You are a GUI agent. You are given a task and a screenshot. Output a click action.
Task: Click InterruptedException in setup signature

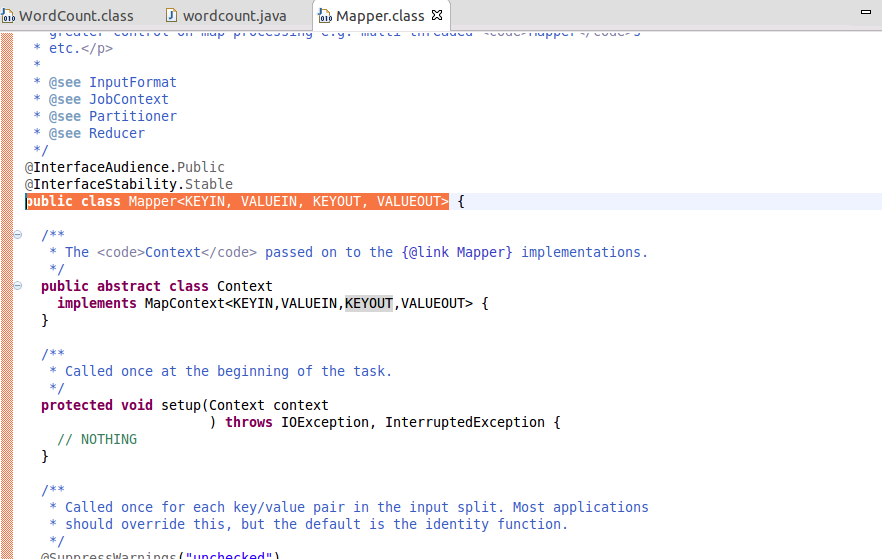[465, 422]
